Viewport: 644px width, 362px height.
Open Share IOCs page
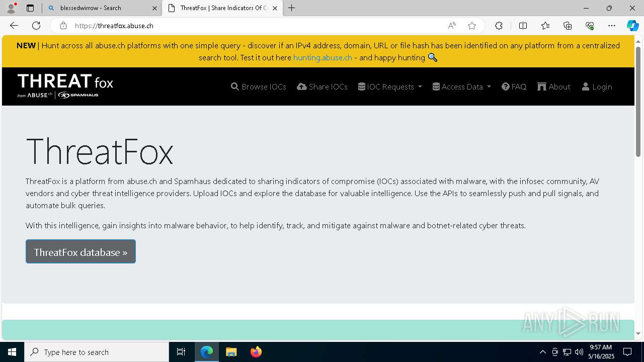pyautogui.click(x=322, y=86)
